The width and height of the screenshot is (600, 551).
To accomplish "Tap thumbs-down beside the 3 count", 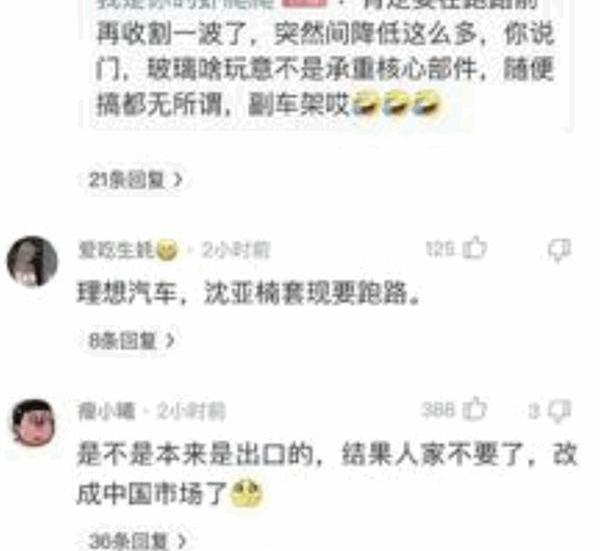I will point(559,411).
